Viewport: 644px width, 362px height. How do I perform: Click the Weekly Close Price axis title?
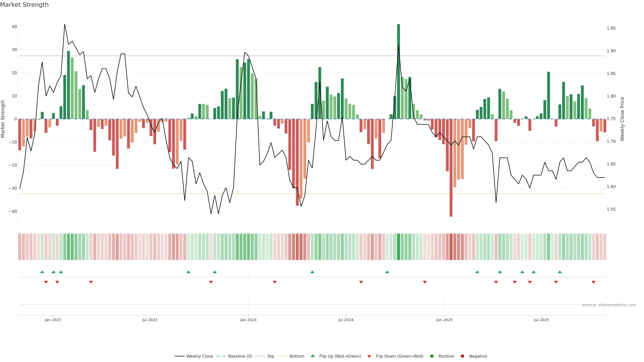(622, 119)
